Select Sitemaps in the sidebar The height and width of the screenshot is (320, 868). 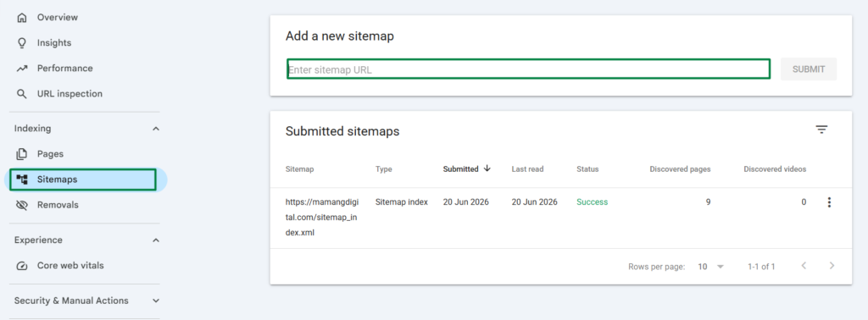83,179
